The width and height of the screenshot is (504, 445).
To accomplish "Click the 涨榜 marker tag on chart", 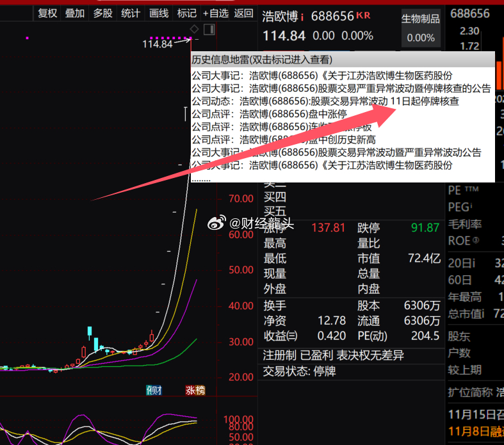I will [x=195, y=391].
